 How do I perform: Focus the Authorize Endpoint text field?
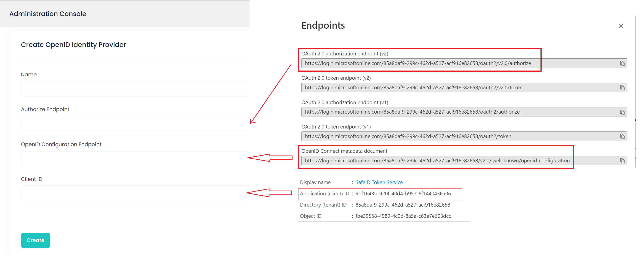(x=135, y=123)
